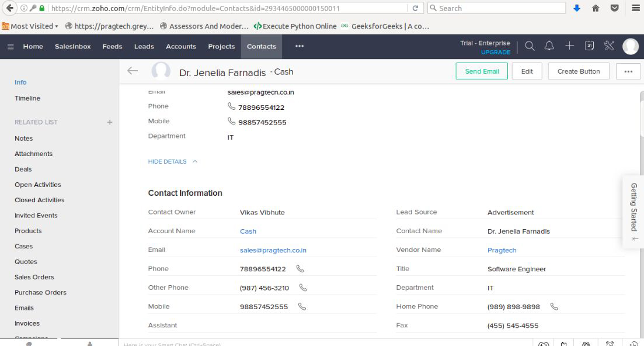The image size is (644, 346).
Task: Jump to Notes related list
Action: tap(24, 139)
